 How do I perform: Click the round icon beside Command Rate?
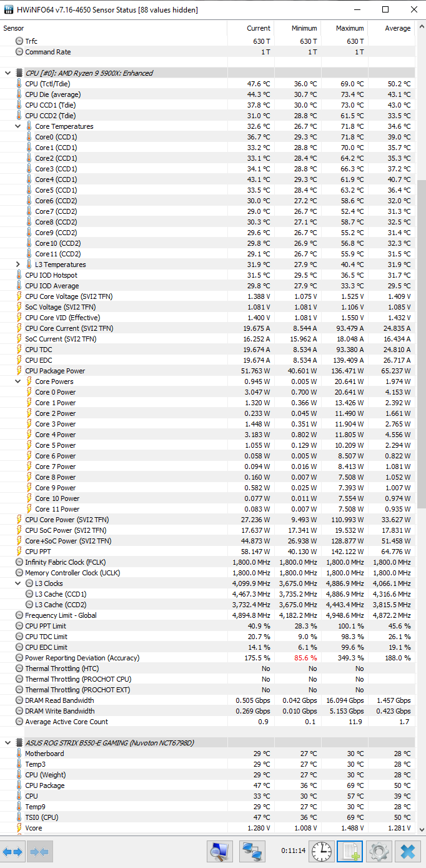[19, 52]
